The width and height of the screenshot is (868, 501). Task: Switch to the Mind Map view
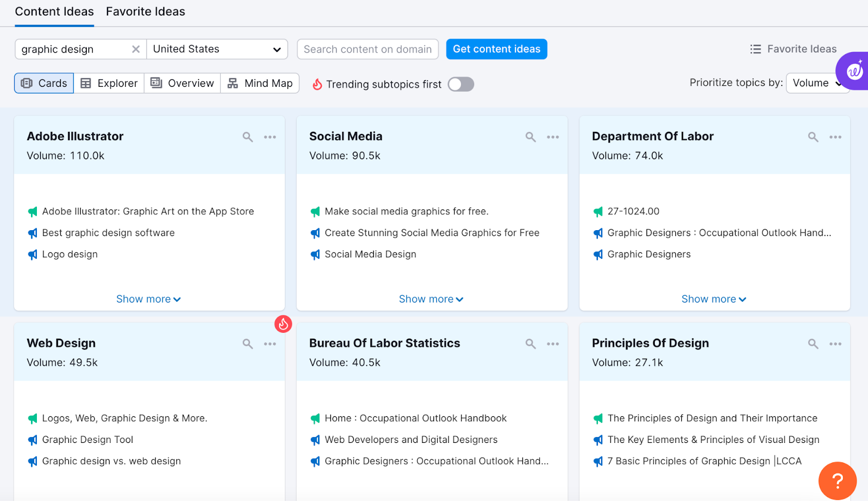tap(260, 83)
